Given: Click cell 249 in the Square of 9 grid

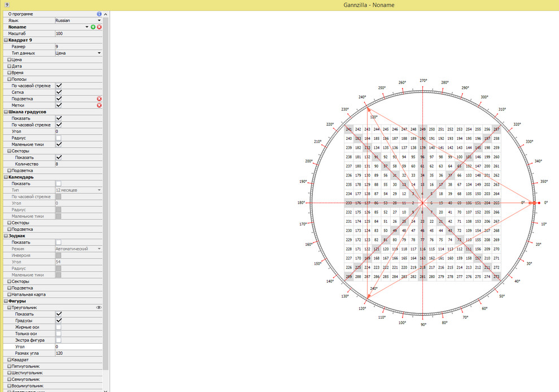Looking at the screenshot, I should (x=423, y=129).
